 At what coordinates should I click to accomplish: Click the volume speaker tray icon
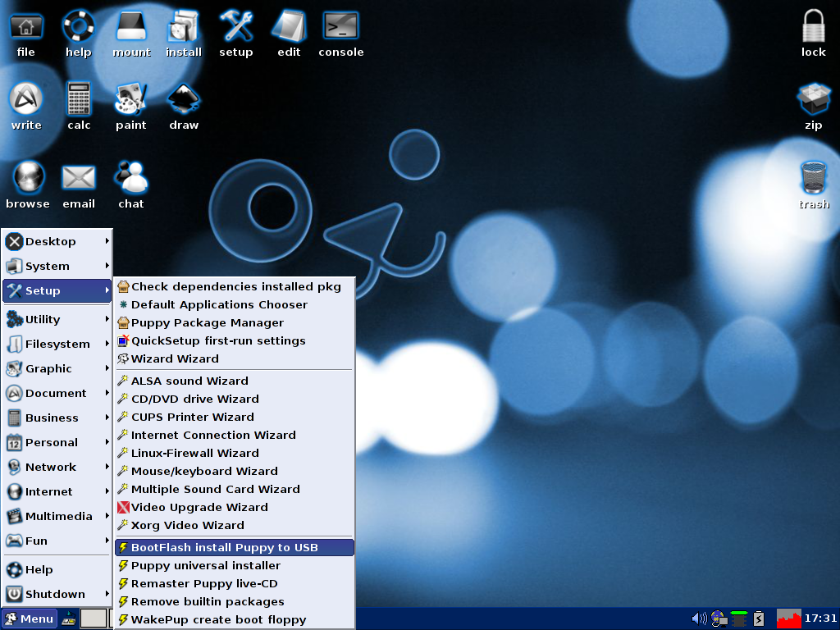coord(699,619)
